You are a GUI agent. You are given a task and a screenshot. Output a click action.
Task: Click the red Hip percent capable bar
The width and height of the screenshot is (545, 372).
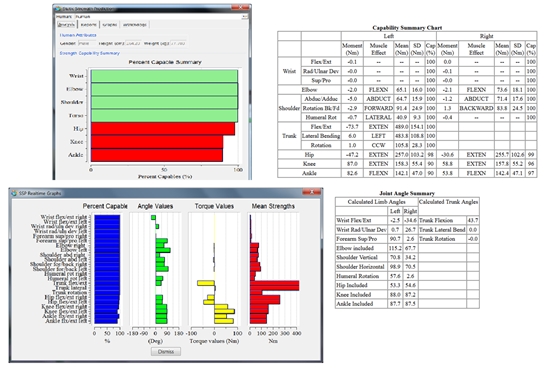tap(163, 129)
